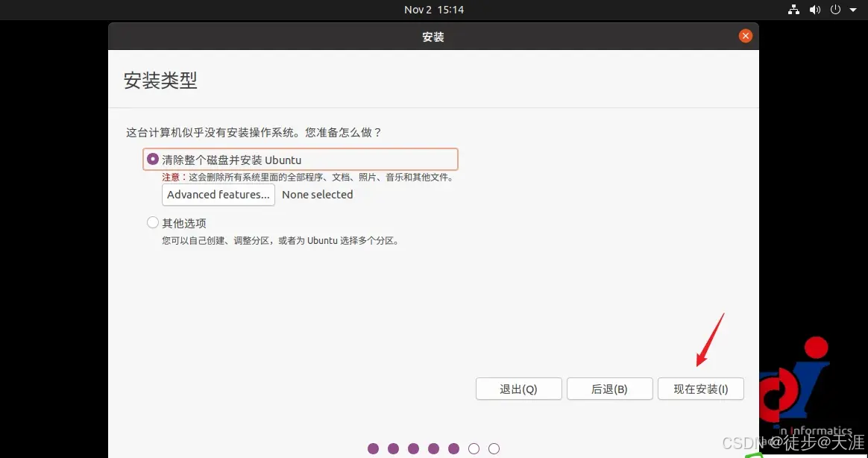Click the description '您可以自己创建、调整分区' text

point(280,241)
